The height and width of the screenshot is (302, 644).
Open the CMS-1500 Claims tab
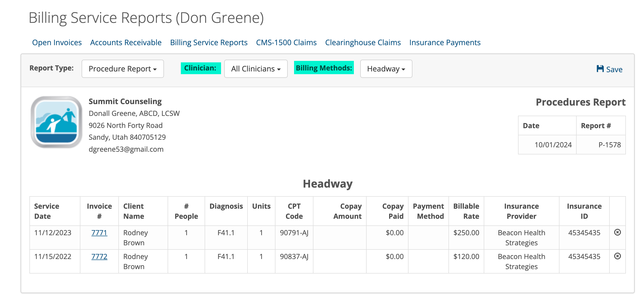[x=286, y=42]
